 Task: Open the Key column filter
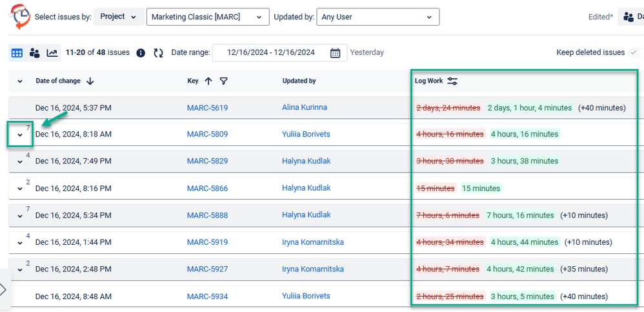[223, 81]
